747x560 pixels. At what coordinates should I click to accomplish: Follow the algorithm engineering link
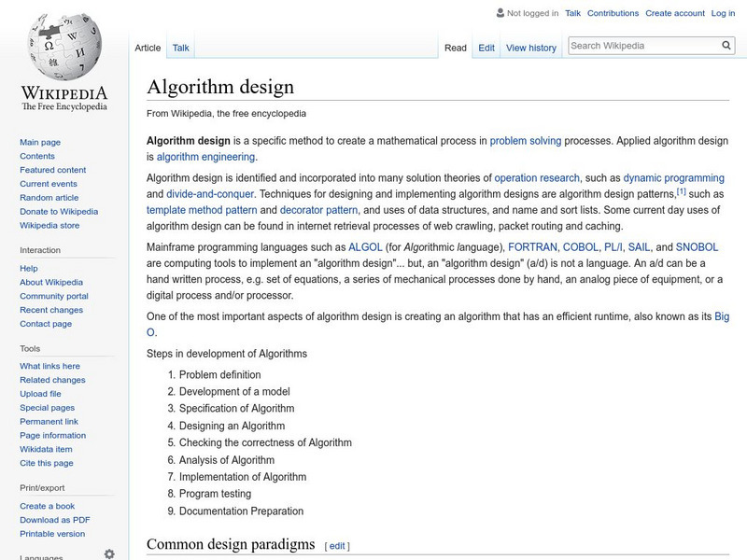click(x=205, y=157)
